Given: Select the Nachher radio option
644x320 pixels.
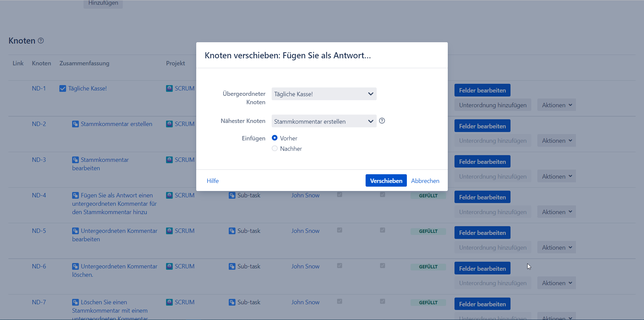Looking at the screenshot, I should click(275, 148).
